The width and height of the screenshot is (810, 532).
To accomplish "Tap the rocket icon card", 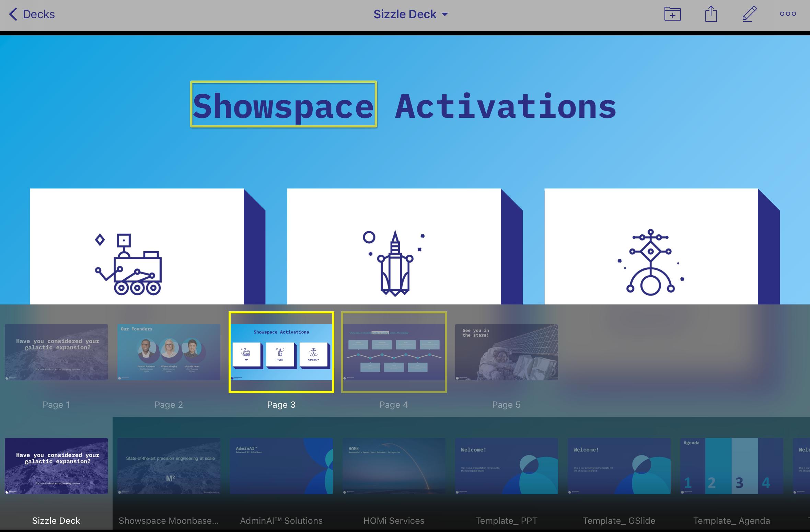I will (405, 246).
